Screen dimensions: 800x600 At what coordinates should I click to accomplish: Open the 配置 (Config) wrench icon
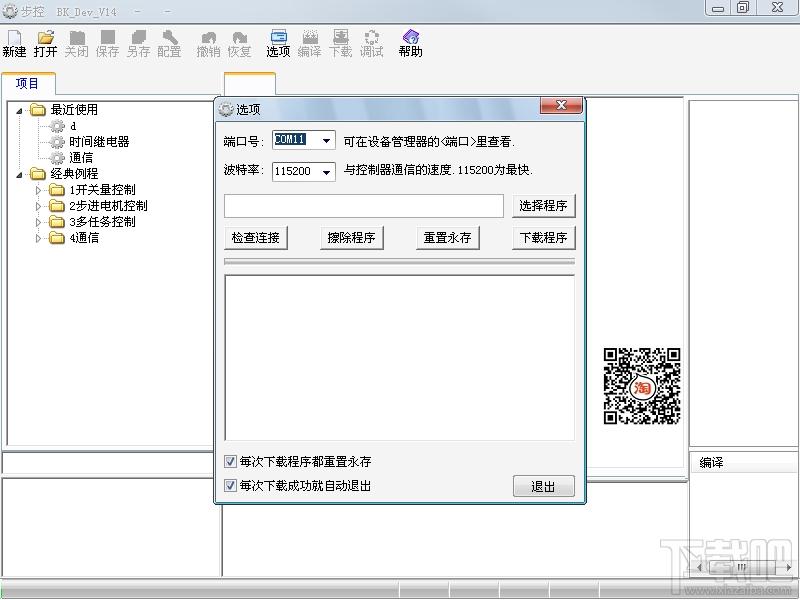(x=169, y=43)
